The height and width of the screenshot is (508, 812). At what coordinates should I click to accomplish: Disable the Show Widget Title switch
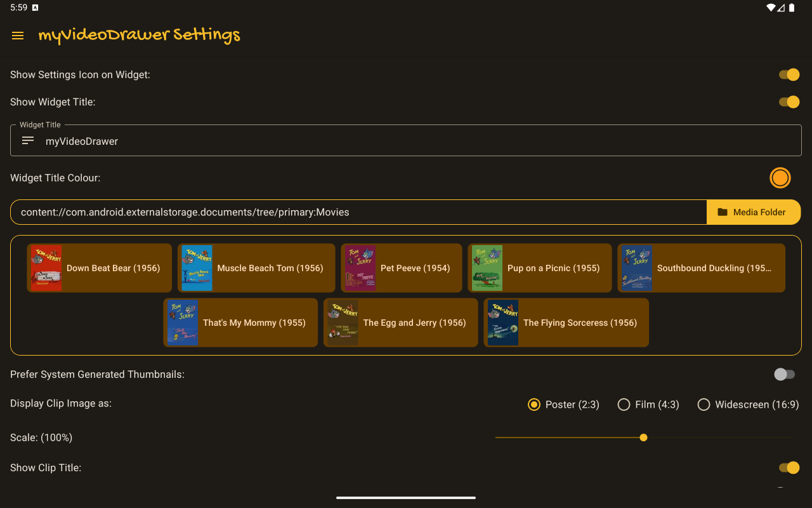(789, 102)
